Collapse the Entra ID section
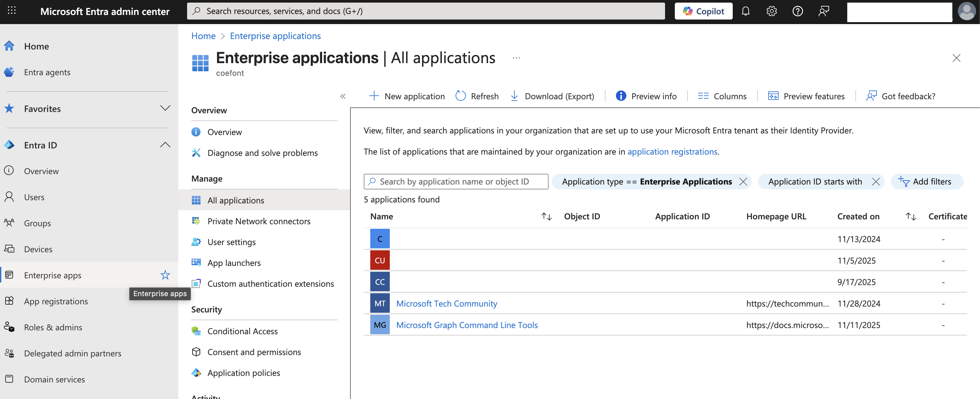The width and height of the screenshot is (980, 399). tap(165, 145)
